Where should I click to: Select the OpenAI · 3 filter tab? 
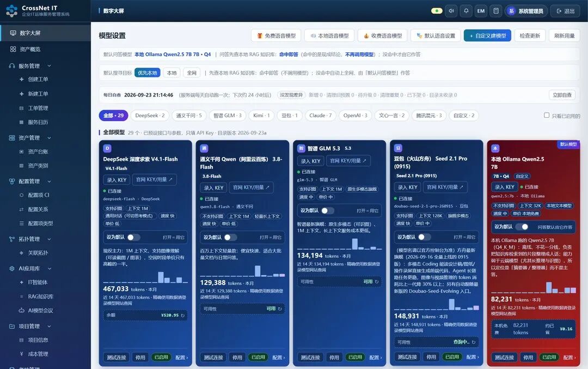click(355, 115)
